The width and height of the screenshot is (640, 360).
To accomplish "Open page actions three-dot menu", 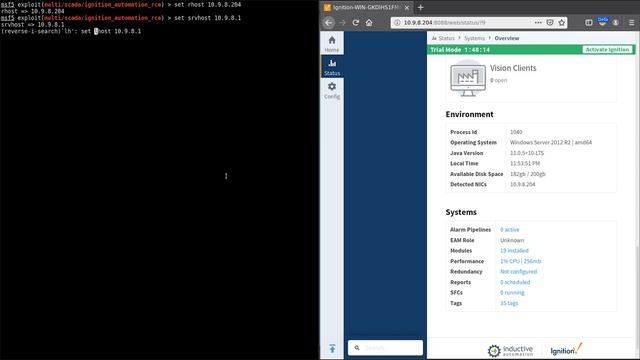I will (x=538, y=22).
